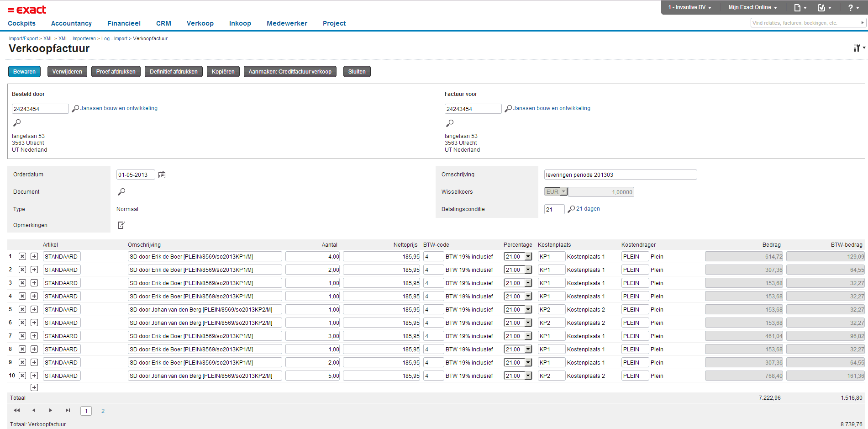
Task: Click the Aantal field on line 10
Action: (312, 376)
